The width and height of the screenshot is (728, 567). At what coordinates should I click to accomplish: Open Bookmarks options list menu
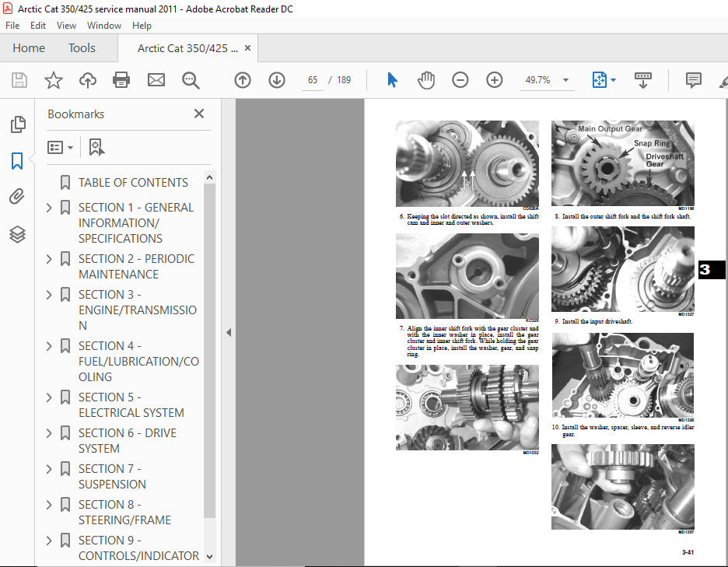tap(60, 148)
